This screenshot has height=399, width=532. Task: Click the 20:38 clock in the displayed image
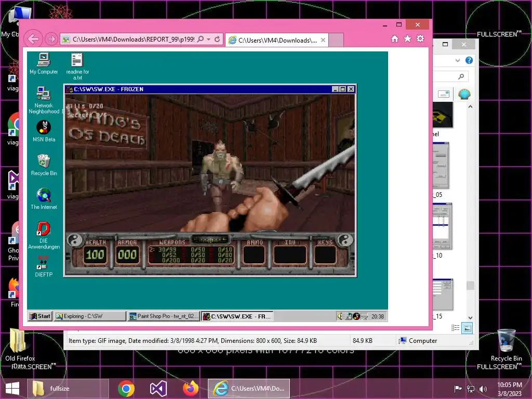(x=377, y=316)
